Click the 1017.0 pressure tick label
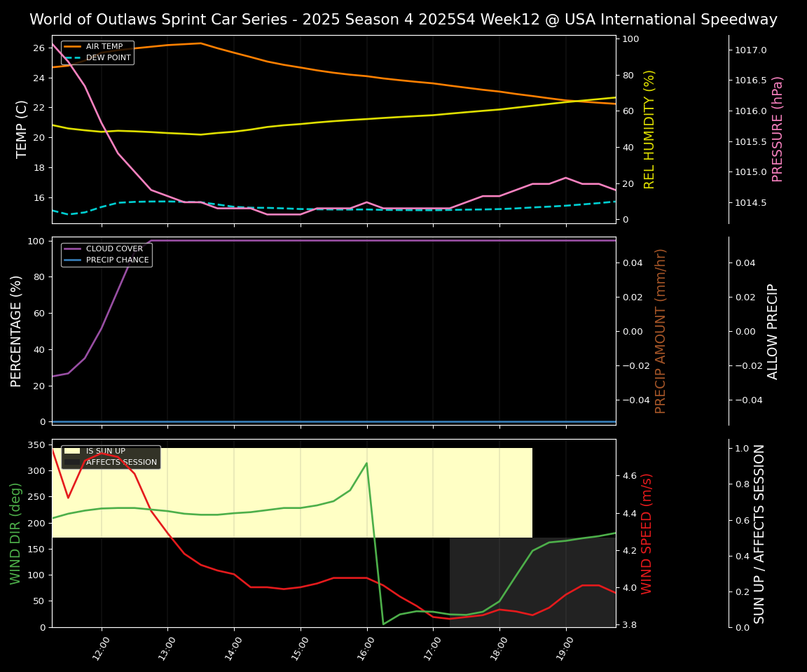807x672 pixels. coord(750,50)
